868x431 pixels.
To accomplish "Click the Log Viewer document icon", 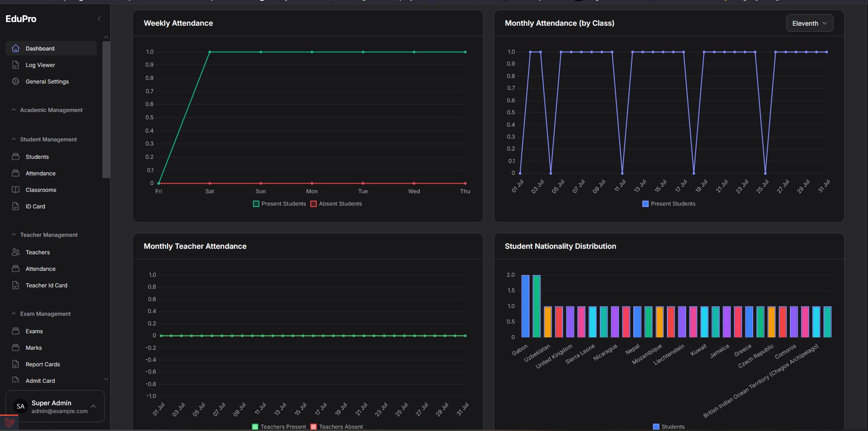I will (x=16, y=65).
